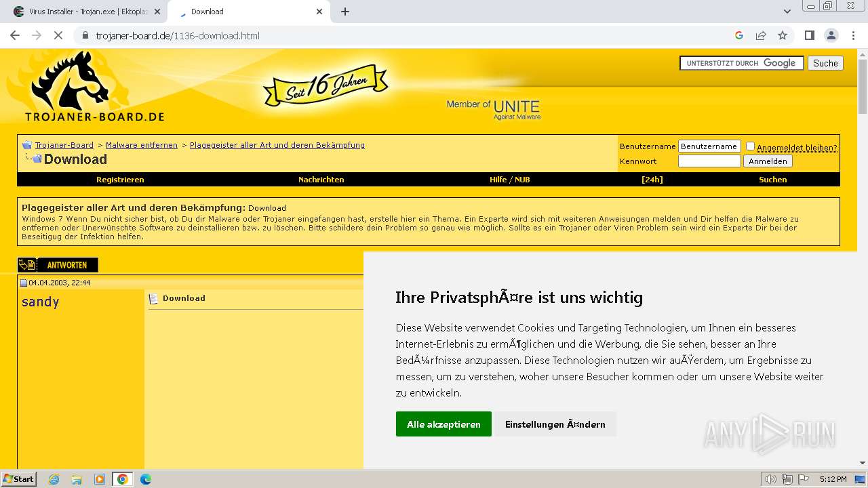The height and width of the screenshot is (488, 868).
Task: Click the document icon next to Download post title
Action: [x=153, y=298]
